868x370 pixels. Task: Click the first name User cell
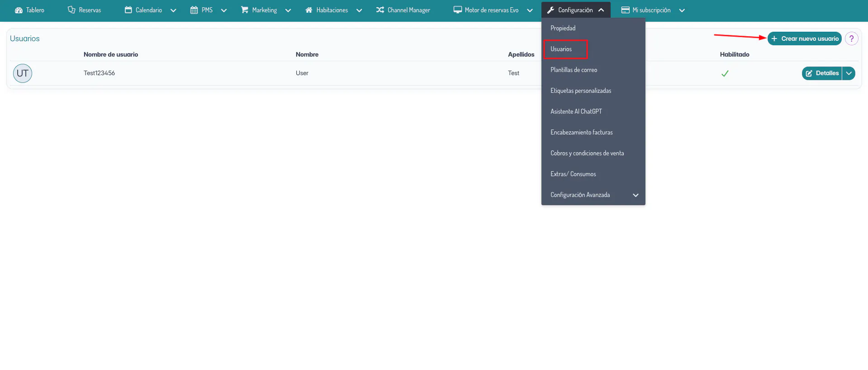tap(302, 73)
